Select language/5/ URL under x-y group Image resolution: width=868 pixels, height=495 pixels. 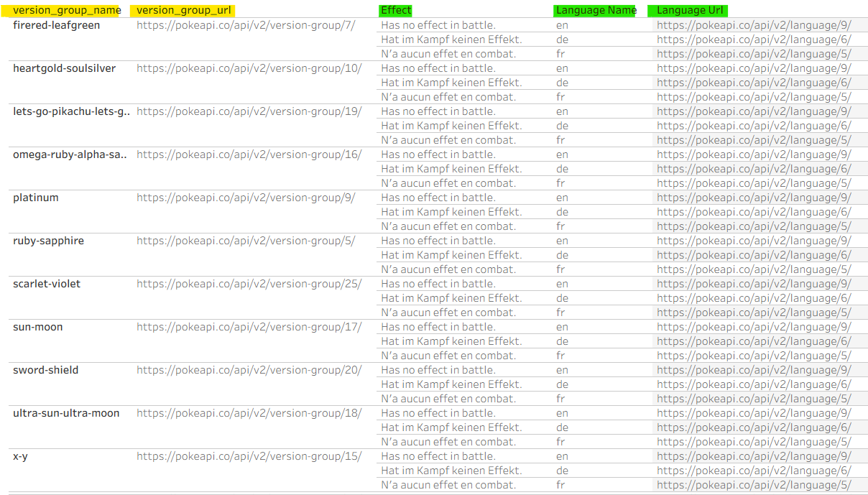754,485
